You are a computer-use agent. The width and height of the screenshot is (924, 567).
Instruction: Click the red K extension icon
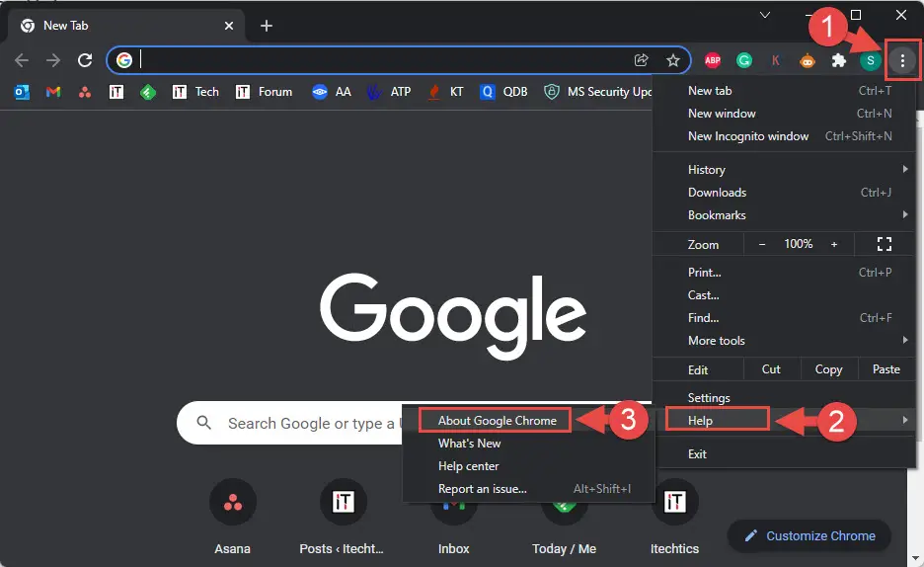point(776,60)
